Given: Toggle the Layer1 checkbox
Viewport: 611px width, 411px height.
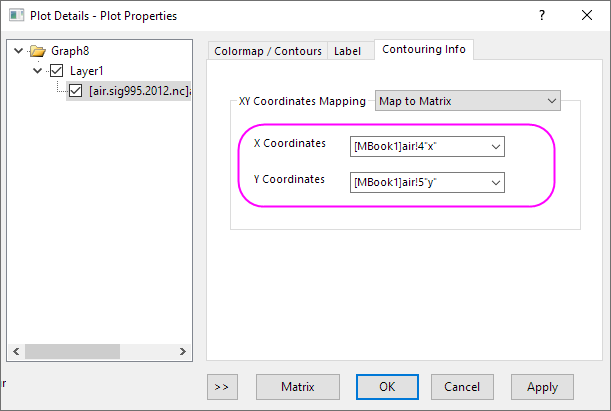Looking at the screenshot, I should (x=57, y=71).
